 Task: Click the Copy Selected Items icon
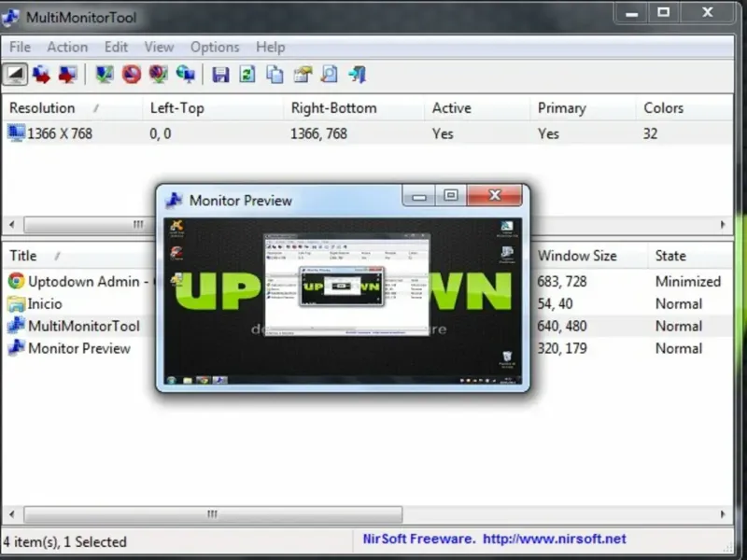click(x=275, y=75)
